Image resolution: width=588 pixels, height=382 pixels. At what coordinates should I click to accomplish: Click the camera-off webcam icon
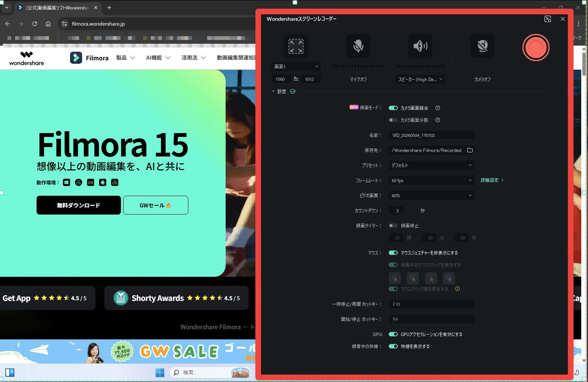click(x=483, y=46)
